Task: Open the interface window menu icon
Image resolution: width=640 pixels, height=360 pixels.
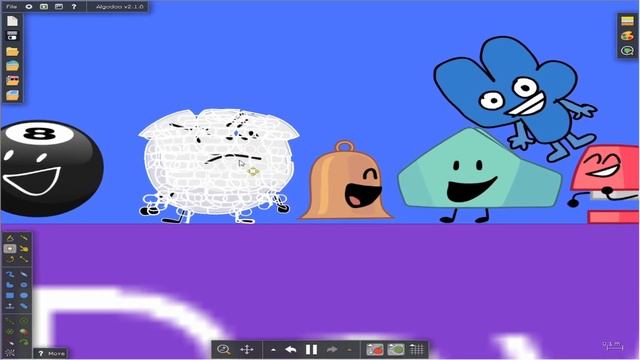Action: (x=59, y=7)
